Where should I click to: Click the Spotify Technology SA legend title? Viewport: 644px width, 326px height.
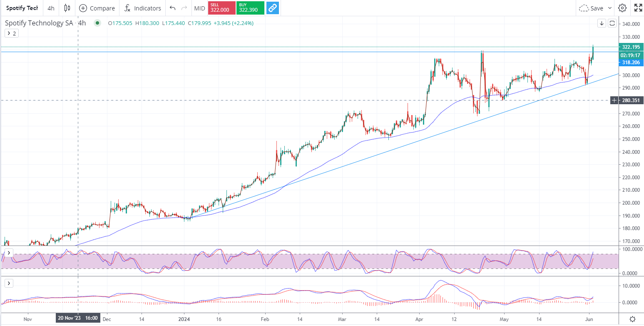[x=40, y=23]
